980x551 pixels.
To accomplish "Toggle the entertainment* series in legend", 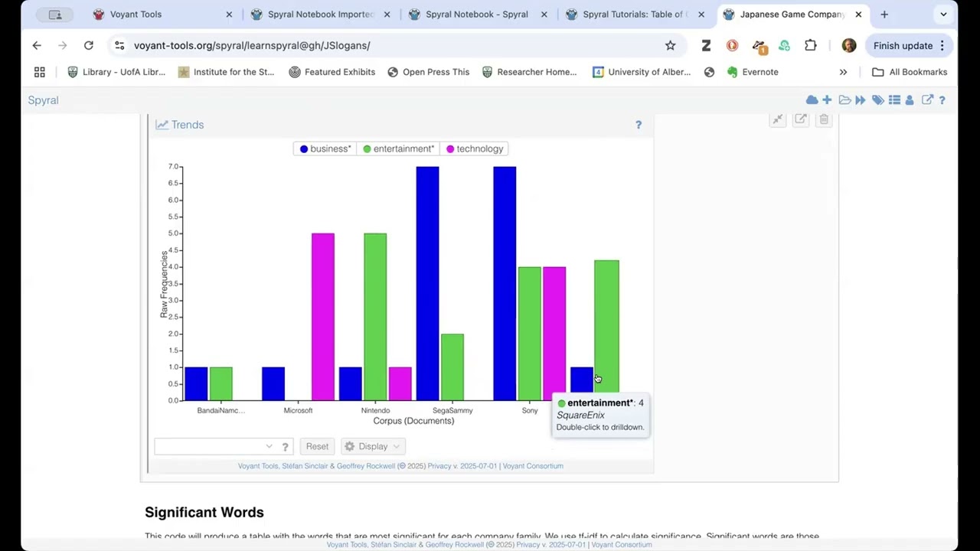I will coord(398,149).
